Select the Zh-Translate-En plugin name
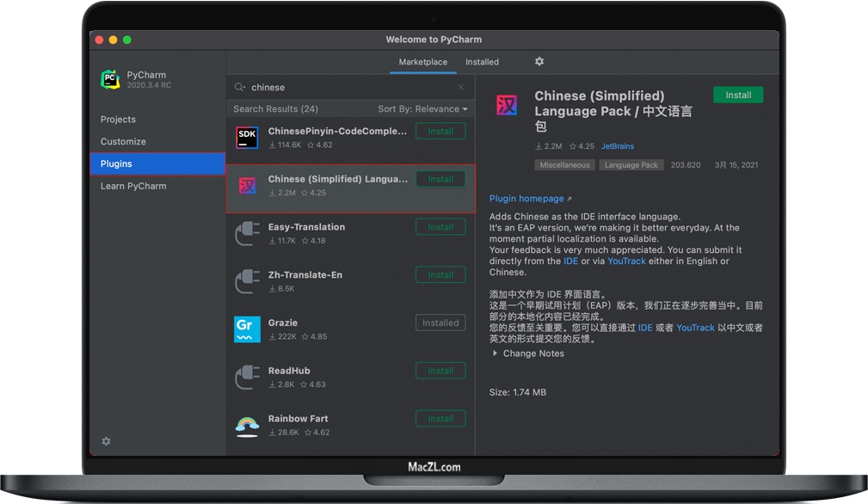868x504 pixels. (x=305, y=275)
